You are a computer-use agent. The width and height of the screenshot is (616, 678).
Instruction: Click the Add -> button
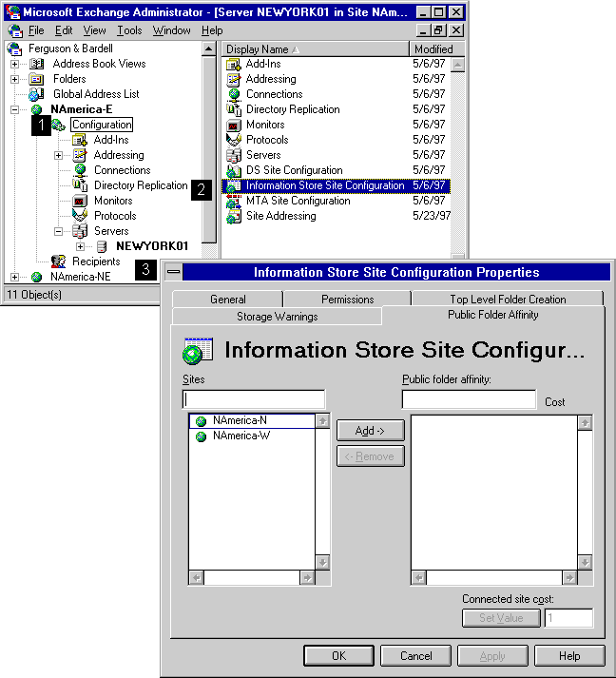371,431
